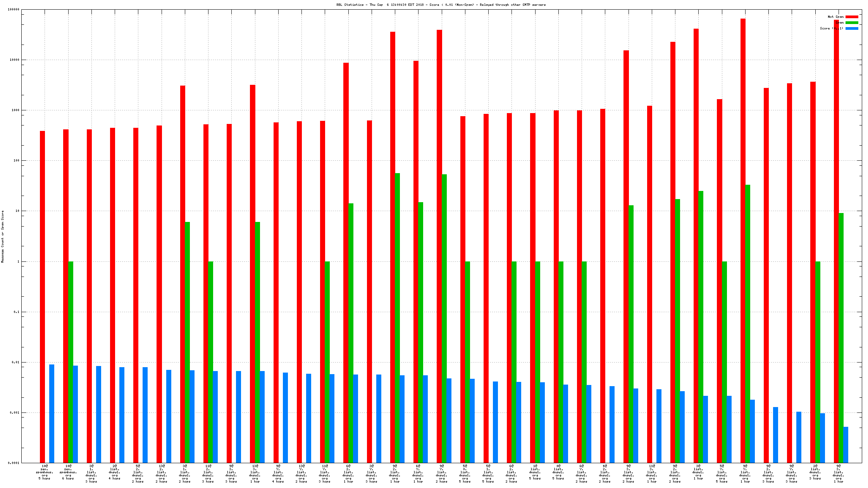Screen dimensions: 868x488
Task: Click the blue Score (0..1) legend swatch
Action: 852,28
